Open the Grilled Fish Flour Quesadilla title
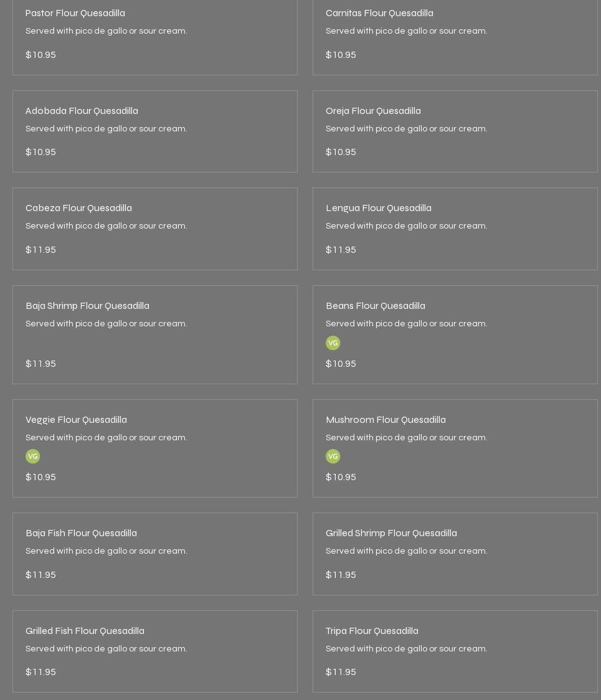The width and height of the screenshot is (601, 700). [85, 631]
